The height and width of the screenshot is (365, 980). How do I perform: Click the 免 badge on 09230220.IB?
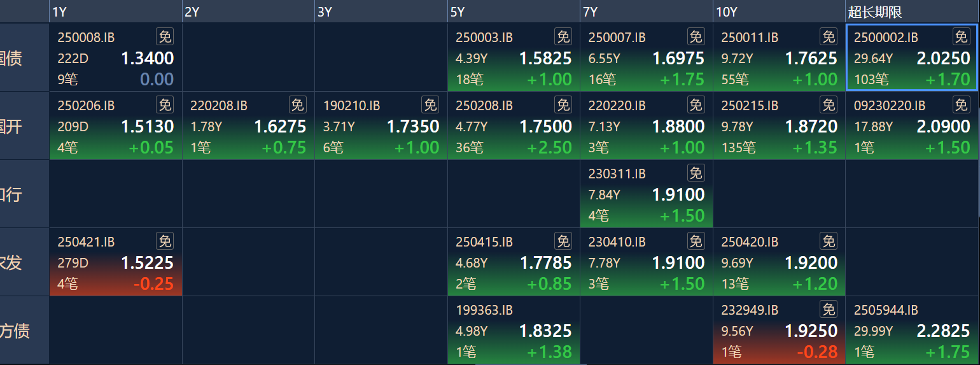click(x=961, y=105)
